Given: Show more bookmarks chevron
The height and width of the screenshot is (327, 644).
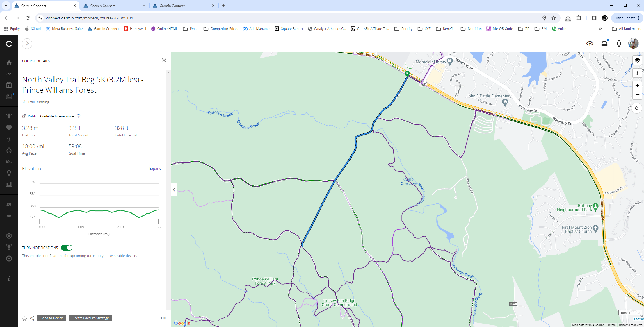Looking at the screenshot, I should point(600,29).
